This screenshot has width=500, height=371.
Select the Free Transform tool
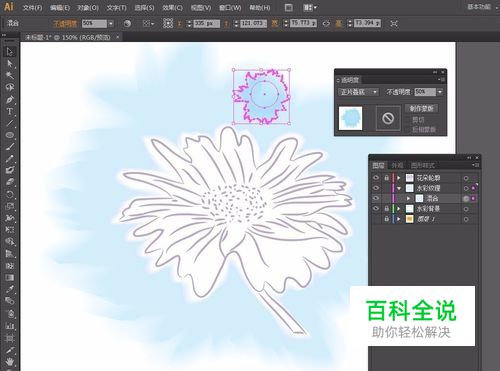(9, 230)
